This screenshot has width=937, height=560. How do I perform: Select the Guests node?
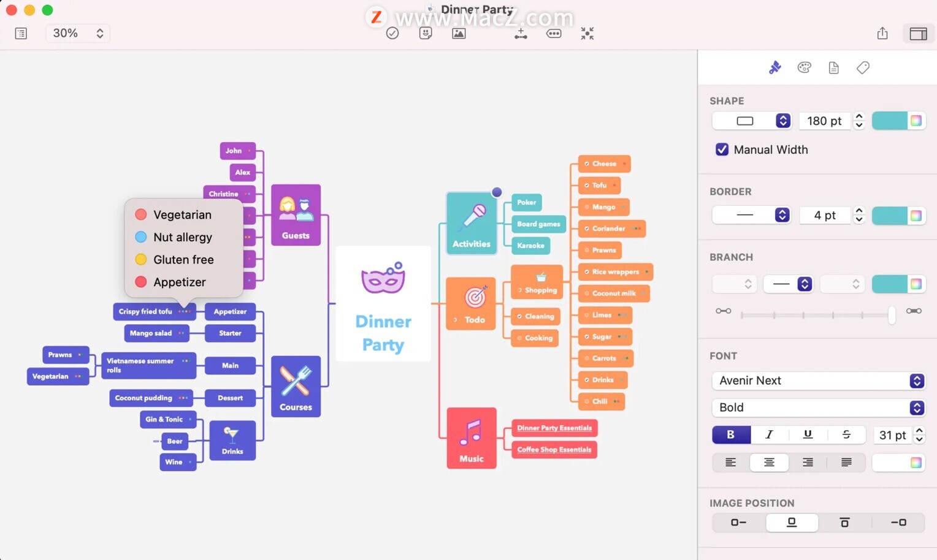point(296,215)
